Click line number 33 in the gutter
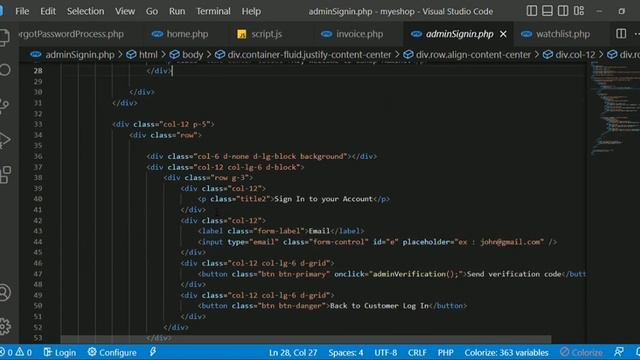 click(x=38, y=124)
